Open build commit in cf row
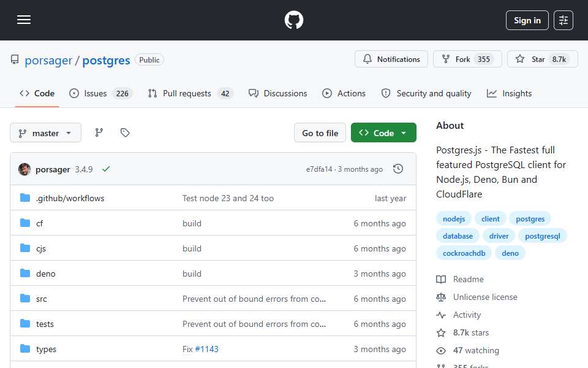The image size is (588, 368). (x=192, y=223)
